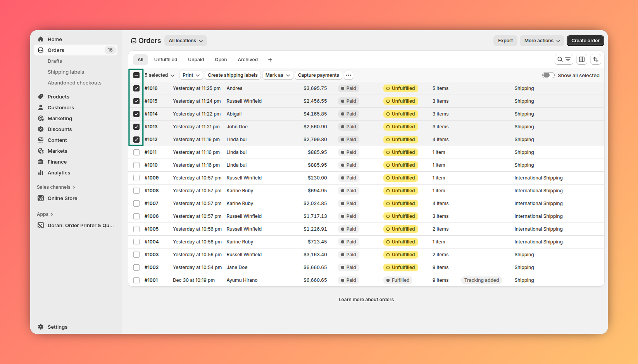Screen dimensions: 638x364
Task: Click Create shipping labels button
Action: pyautogui.click(x=233, y=75)
